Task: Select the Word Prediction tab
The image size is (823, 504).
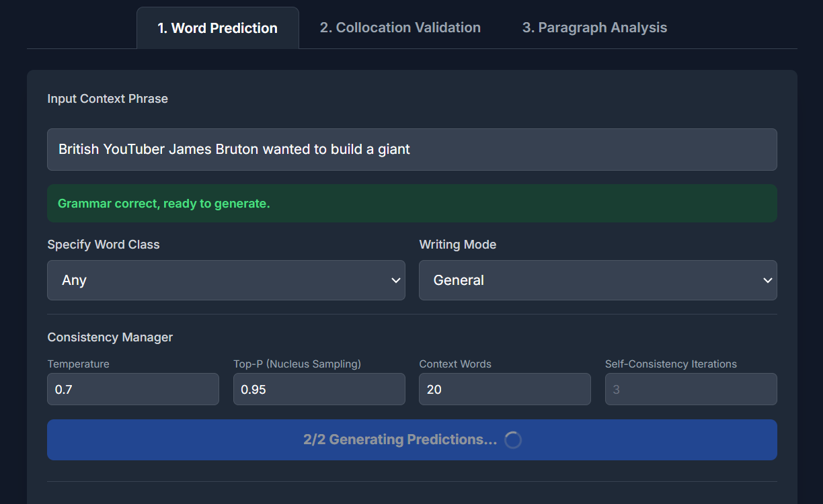Action: tap(218, 28)
